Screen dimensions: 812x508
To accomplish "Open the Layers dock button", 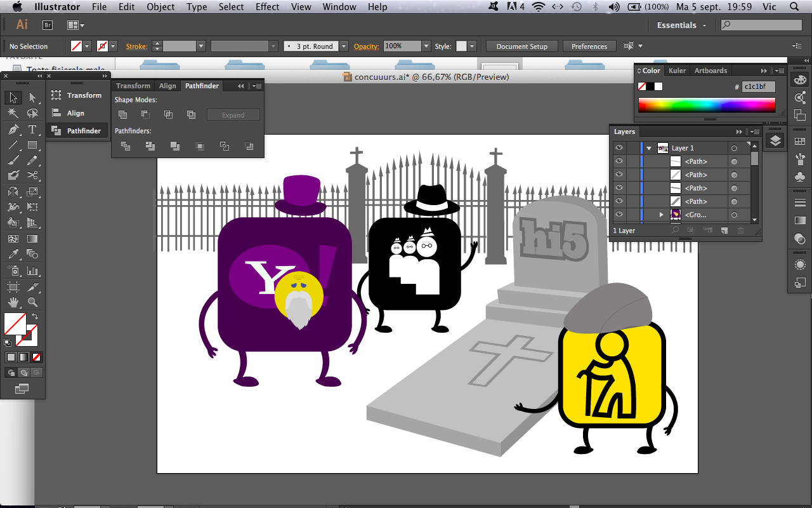I will click(x=775, y=141).
